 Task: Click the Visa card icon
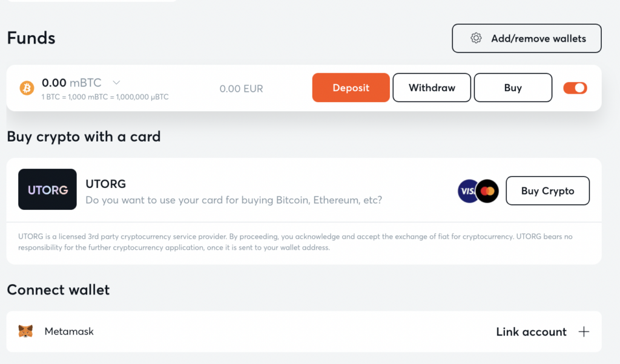[x=468, y=191]
